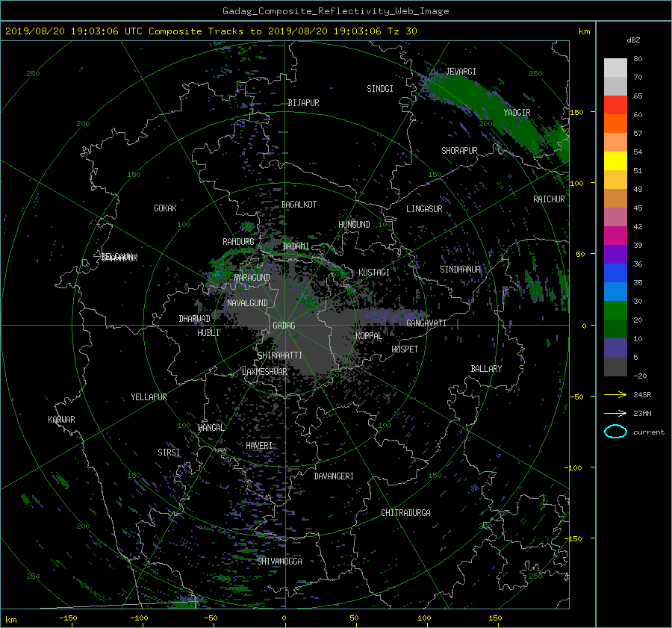The height and width of the screenshot is (628, 672).
Task: Click the dBZ legend heading
Action: pyautogui.click(x=633, y=40)
